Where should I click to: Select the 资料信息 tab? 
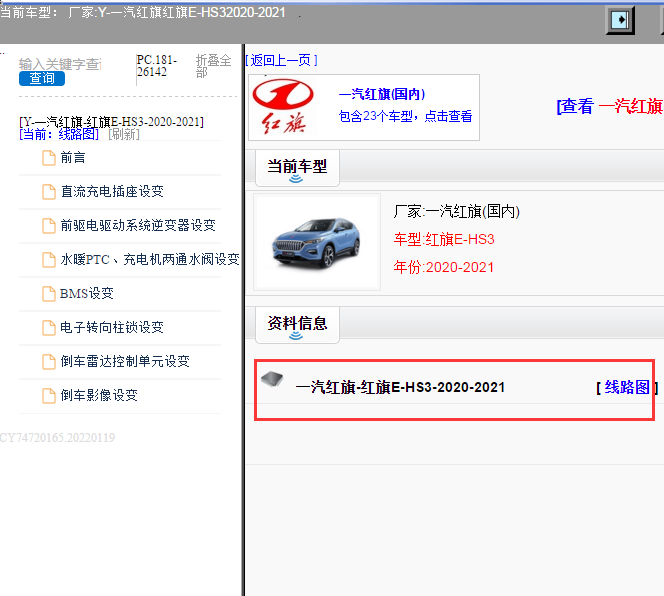297,325
